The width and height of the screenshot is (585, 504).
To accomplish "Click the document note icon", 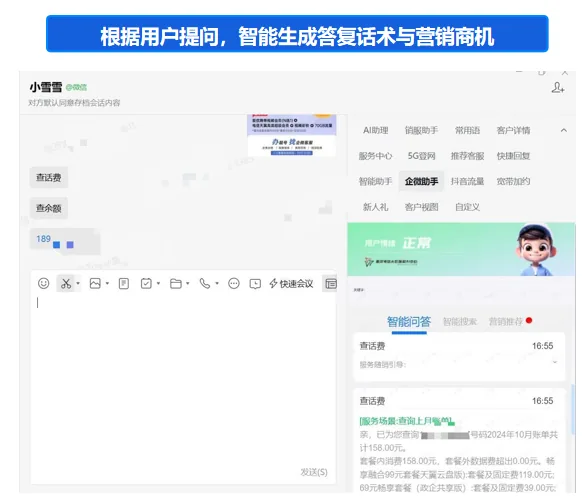I will pos(124,284).
